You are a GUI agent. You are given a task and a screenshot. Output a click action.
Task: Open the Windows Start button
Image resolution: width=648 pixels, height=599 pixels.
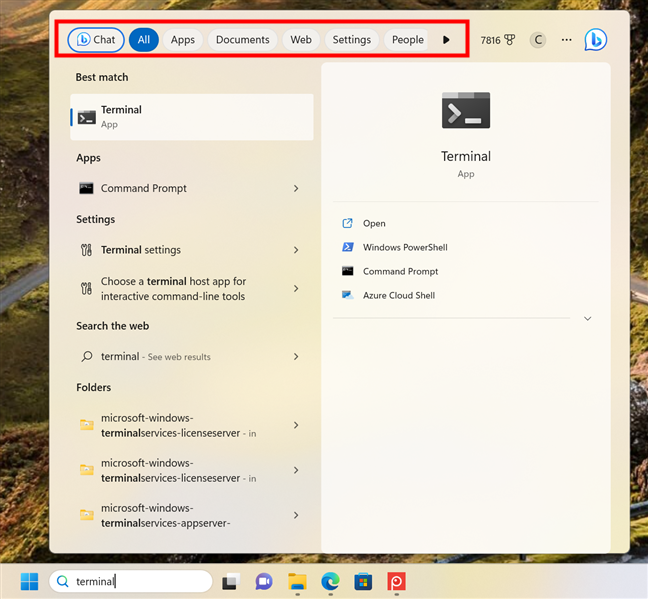29,582
